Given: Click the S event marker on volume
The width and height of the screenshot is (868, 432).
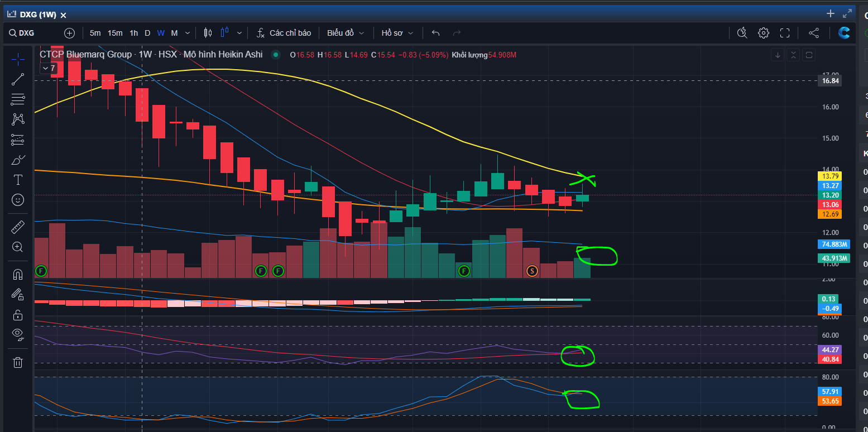Looking at the screenshot, I should point(532,271).
